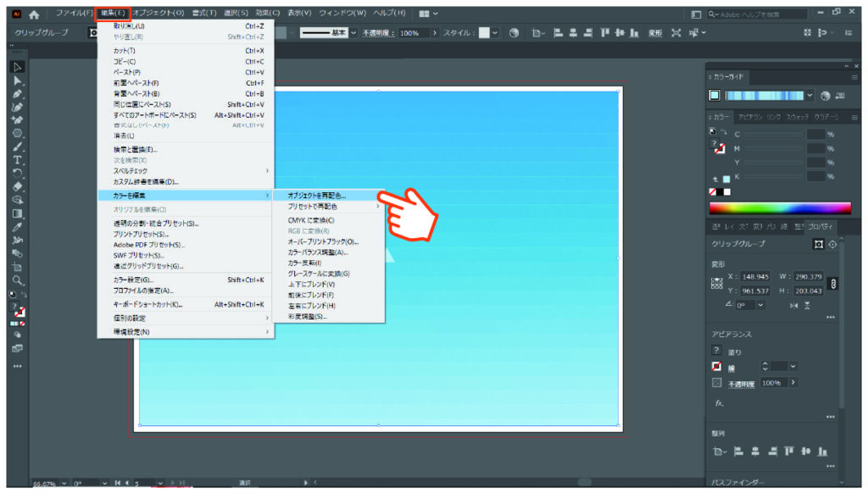Swap fill and stroke in the カラー panel
The height and width of the screenshot is (494, 868).
[724, 131]
